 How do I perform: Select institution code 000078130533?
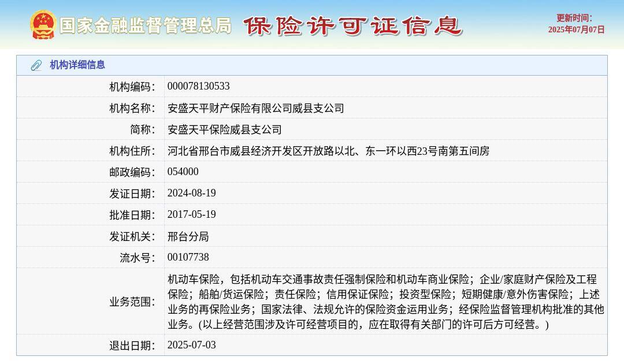[x=199, y=86]
